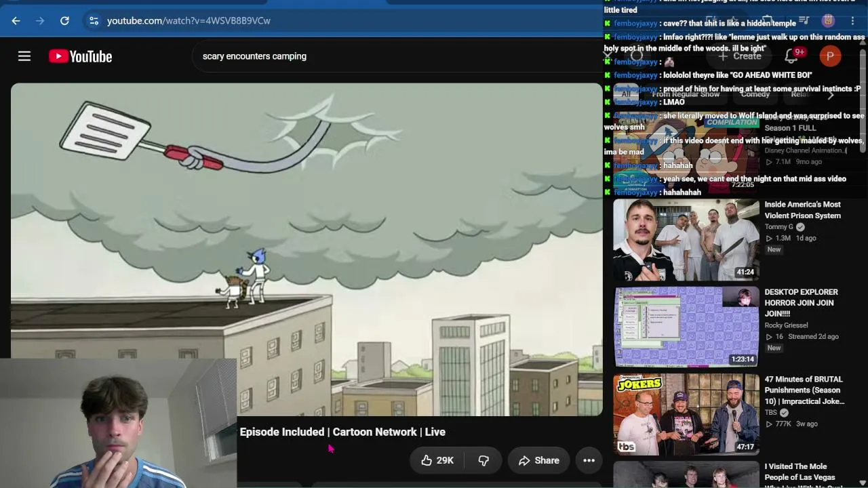Viewport: 868px width, 488px height.
Task: Click the scrollbar down arrow
Action: tap(863, 482)
